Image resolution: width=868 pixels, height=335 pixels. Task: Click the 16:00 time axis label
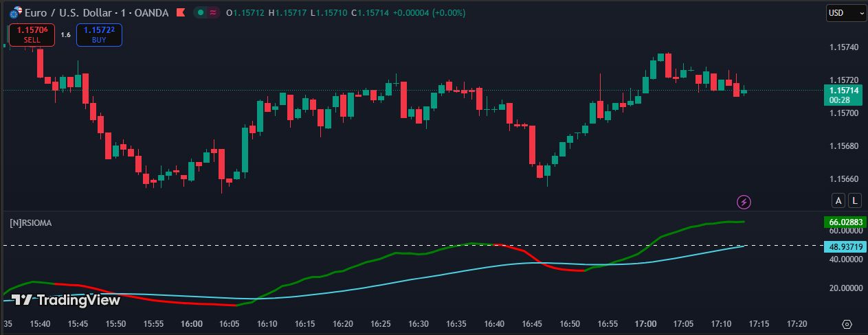[x=191, y=323]
